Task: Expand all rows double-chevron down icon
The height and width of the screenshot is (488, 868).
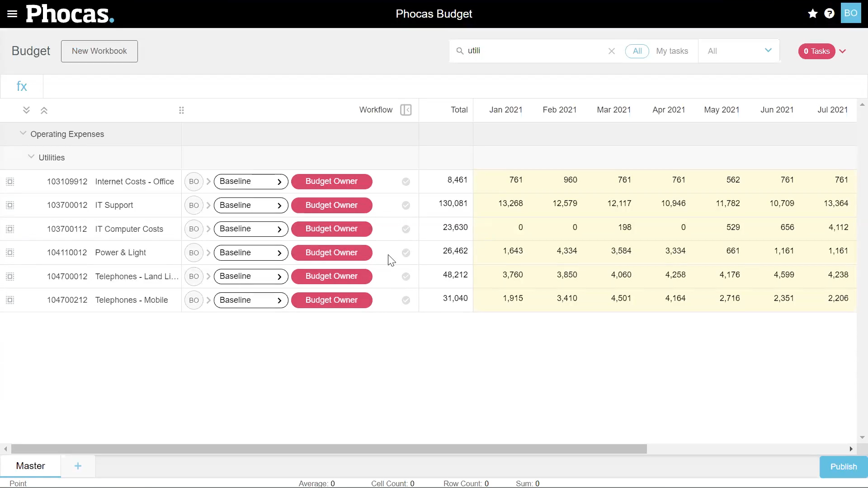Action: [26, 110]
